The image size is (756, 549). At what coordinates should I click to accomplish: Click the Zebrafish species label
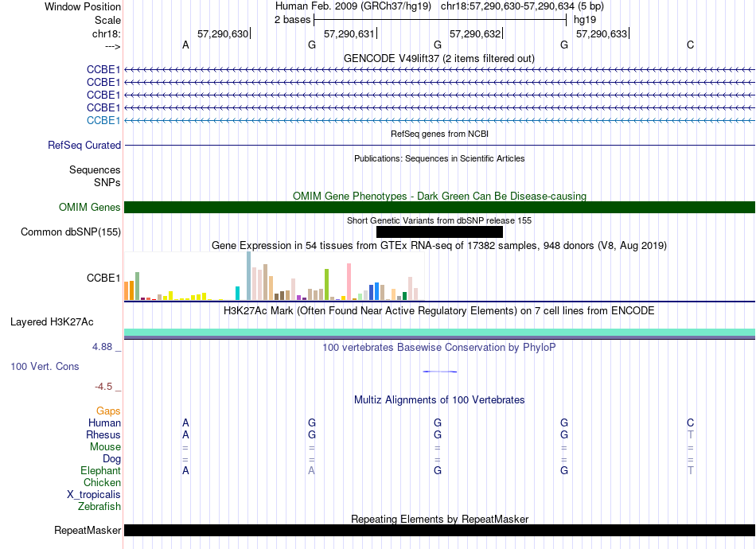click(99, 507)
